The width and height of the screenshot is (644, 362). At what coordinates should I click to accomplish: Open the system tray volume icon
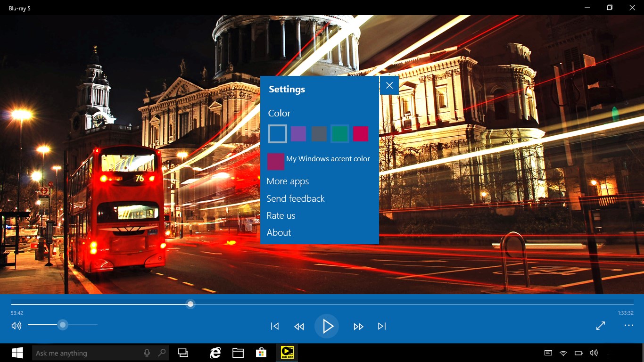(594, 353)
